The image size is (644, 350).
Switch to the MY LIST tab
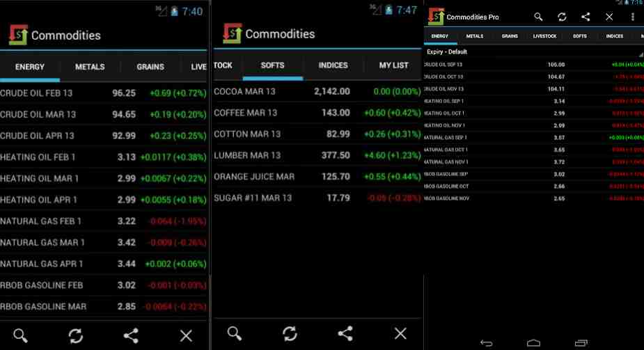(393, 65)
